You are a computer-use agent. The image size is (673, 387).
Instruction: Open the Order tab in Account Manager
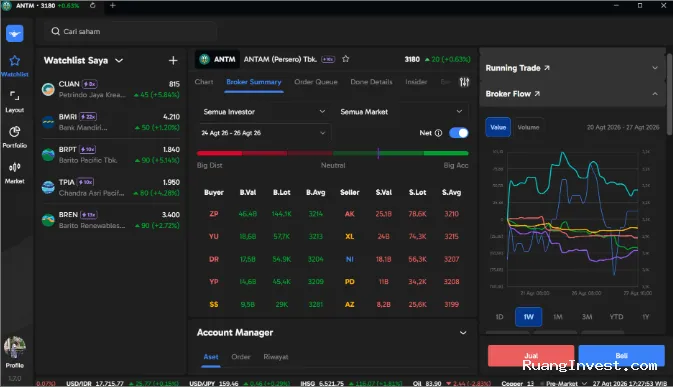[241, 357]
